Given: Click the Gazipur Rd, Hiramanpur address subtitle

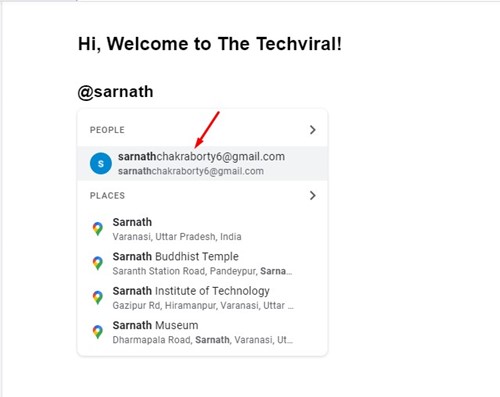Looking at the screenshot, I should pyautogui.click(x=203, y=305).
